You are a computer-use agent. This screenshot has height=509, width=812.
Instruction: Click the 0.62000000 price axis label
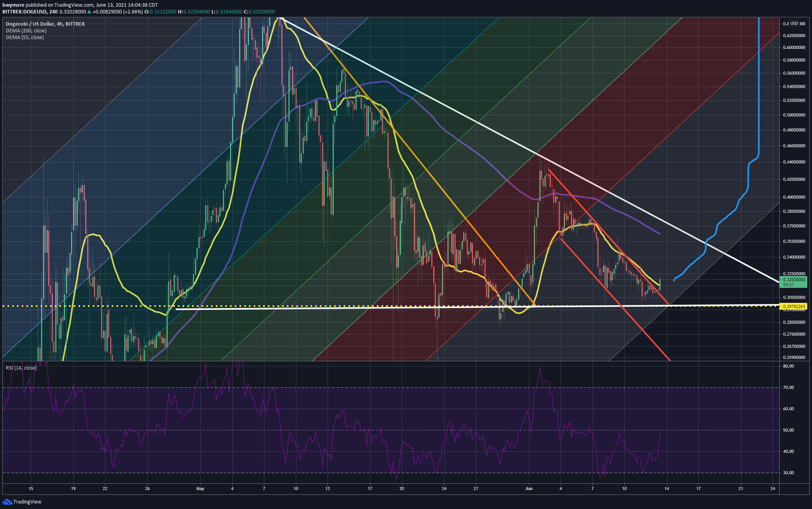794,36
